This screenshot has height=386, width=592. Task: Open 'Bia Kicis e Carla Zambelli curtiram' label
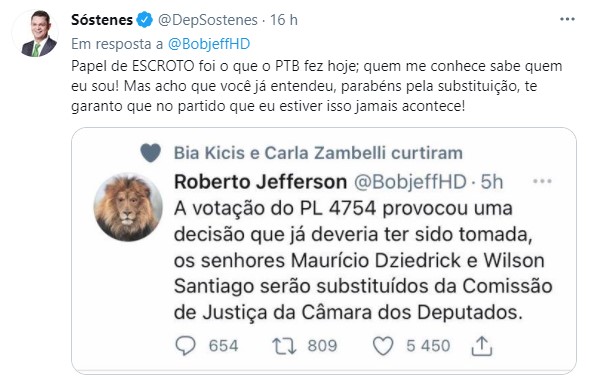(318, 153)
